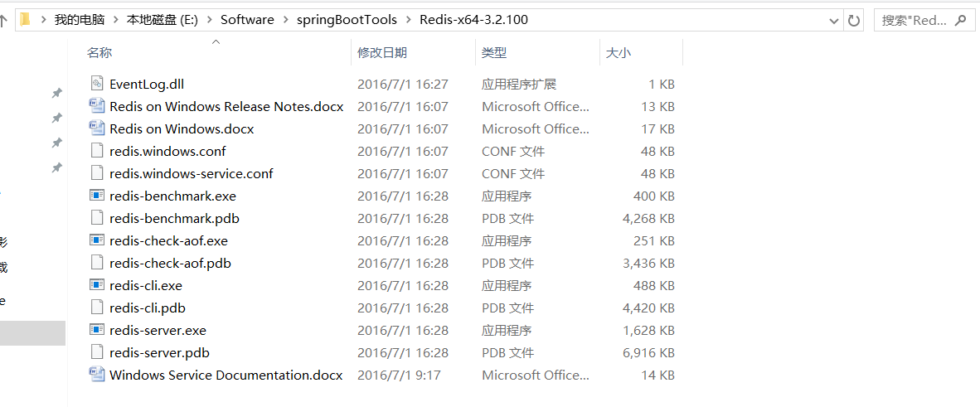Click the 1,628 KB size value
Image resolution: width=980 pixels, height=407 pixels.
click(648, 330)
